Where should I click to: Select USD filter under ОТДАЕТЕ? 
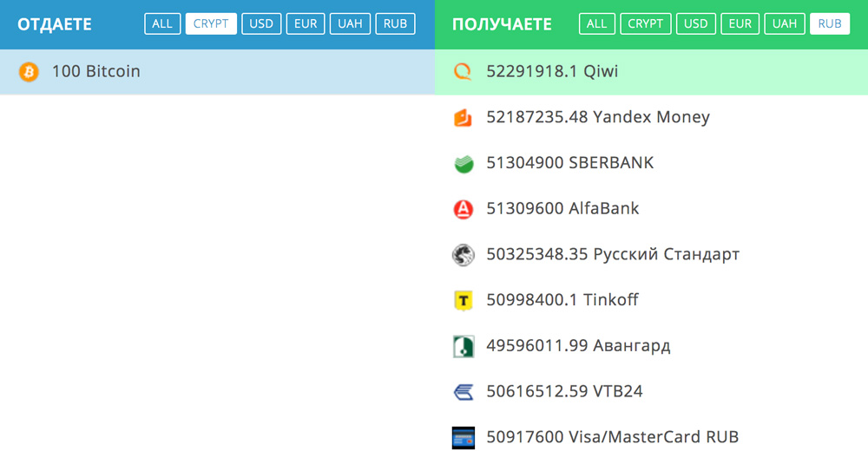261,23
